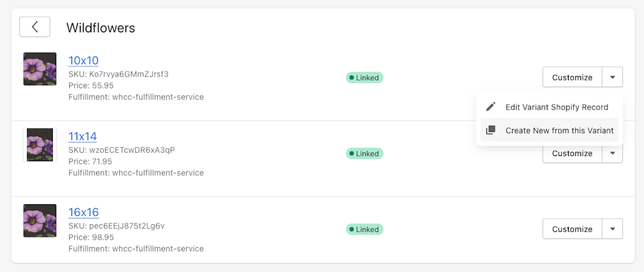Choose Create New from this Variant
The height and width of the screenshot is (272, 644).
[x=559, y=130]
